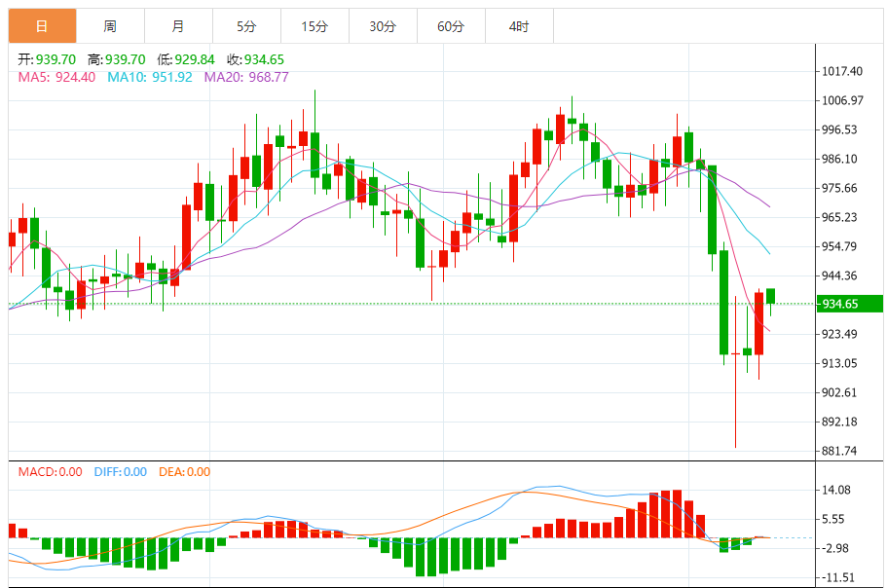Click the 1017.40 price axis label
This screenshot has height=588, width=887.
pos(842,71)
